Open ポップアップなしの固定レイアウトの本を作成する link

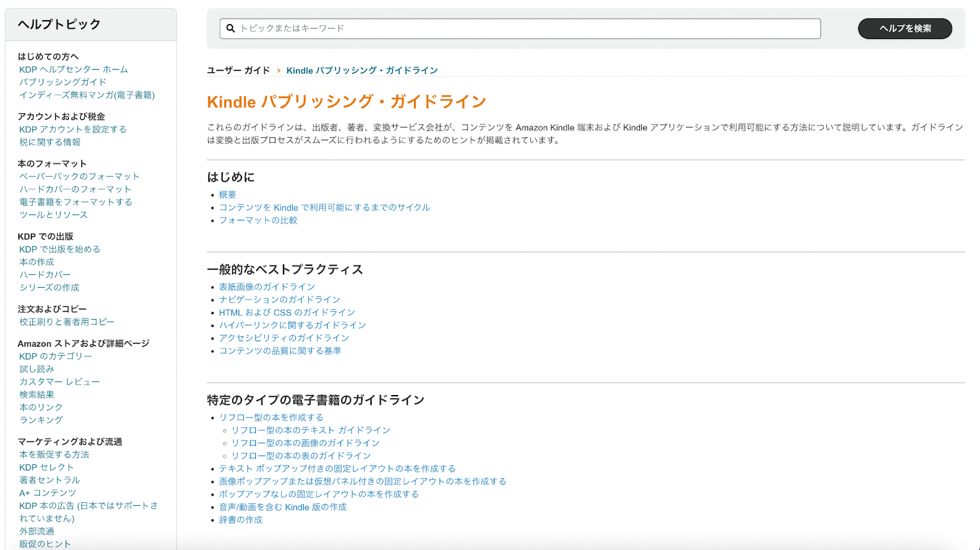tap(319, 494)
